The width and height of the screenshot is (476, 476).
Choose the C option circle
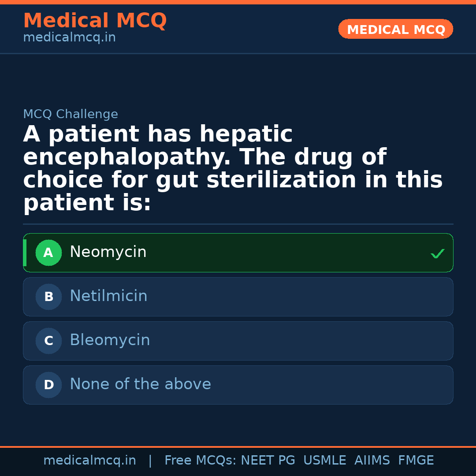coord(48,341)
